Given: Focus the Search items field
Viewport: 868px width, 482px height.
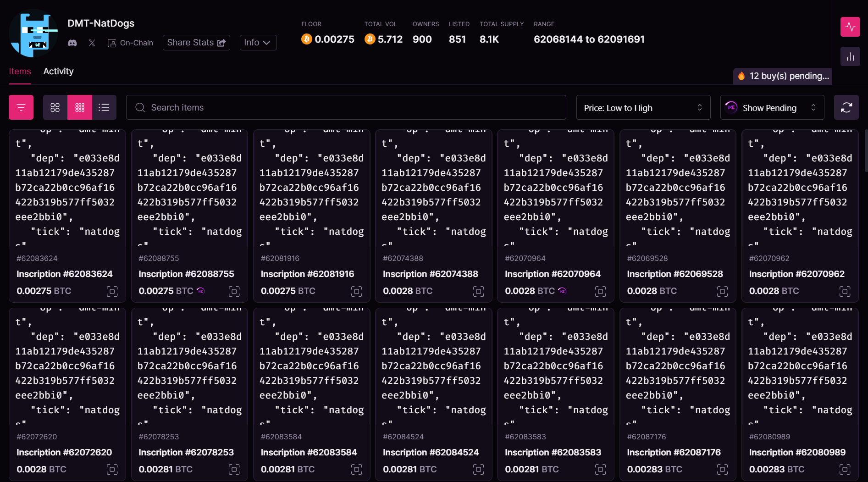Looking at the screenshot, I should click(346, 107).
